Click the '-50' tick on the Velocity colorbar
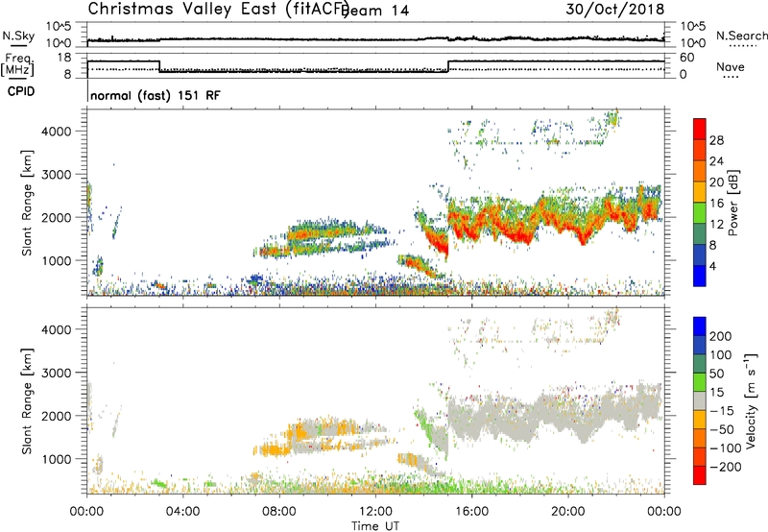Image resolution: width=768 pixels, height=532 pixels. [722, 429]
